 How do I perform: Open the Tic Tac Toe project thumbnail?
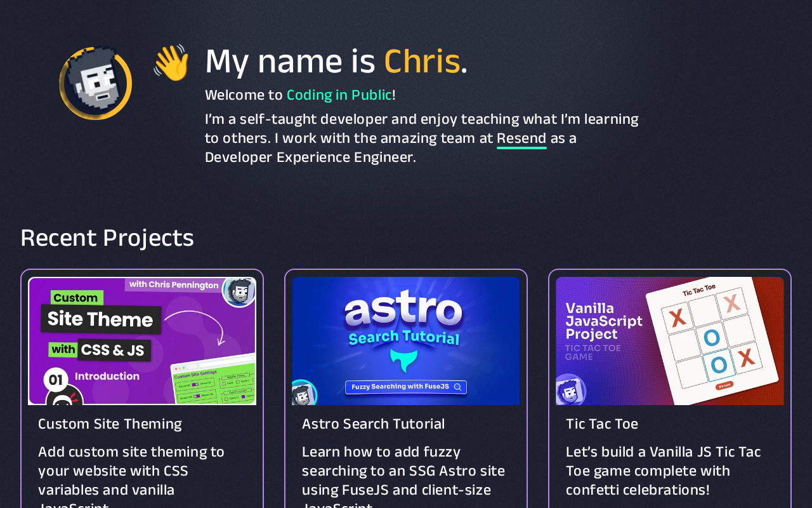(x=670, y=341)
